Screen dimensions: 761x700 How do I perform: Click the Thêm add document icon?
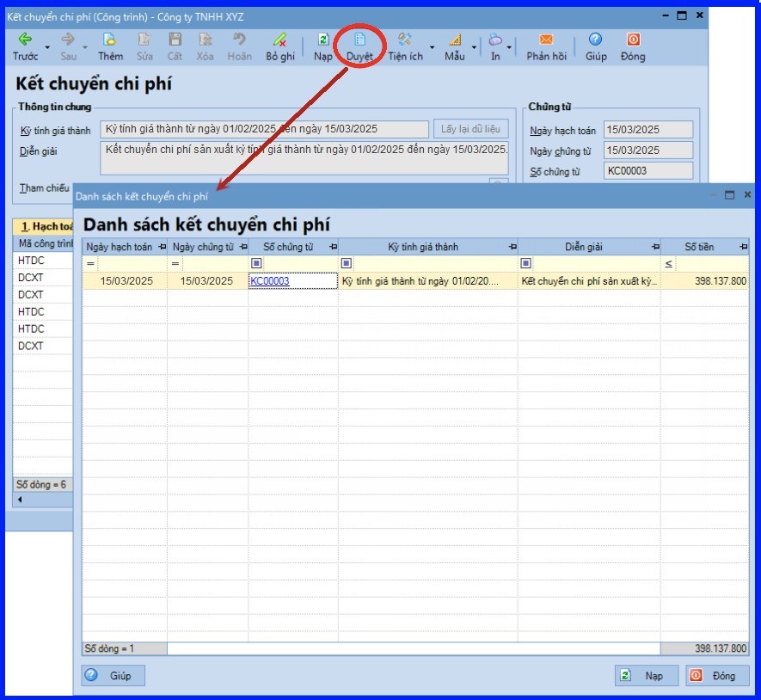pyautogui.click(x=110, y=40)
